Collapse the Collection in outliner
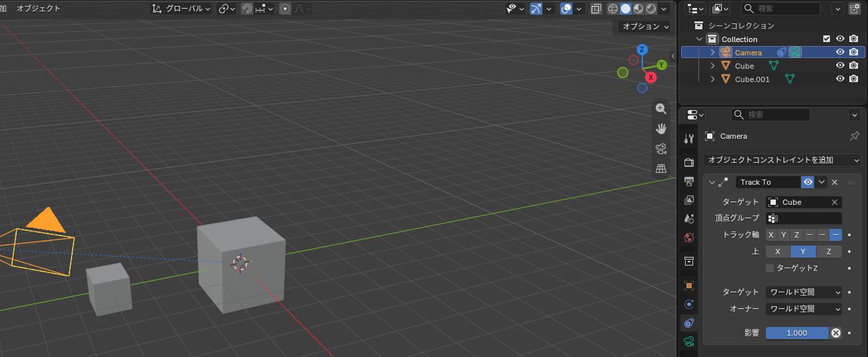The height and width of the screenshot is (357, 868). tap(699, 39)
